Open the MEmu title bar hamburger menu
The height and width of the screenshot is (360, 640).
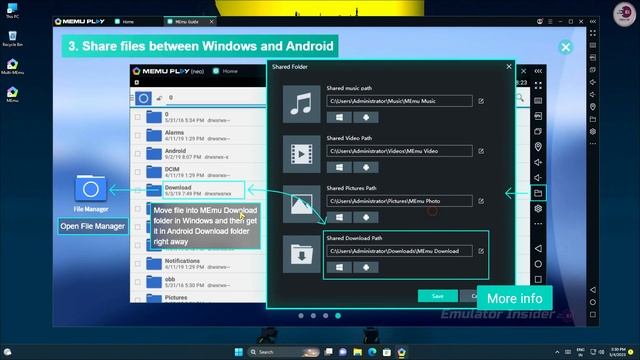point(550,22)
